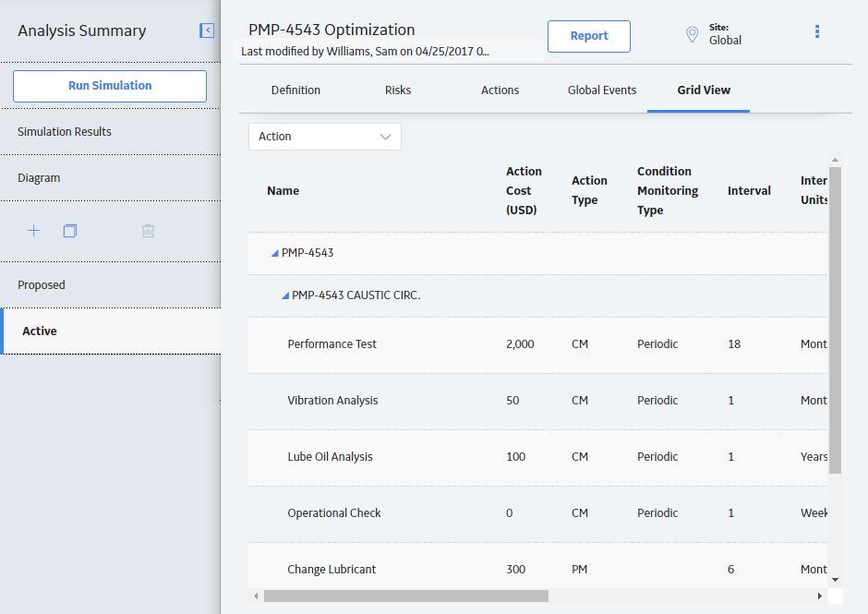The image size is (868, 614).
Task: Click the horizontal scrollbar left arrow
Action: 256,596
